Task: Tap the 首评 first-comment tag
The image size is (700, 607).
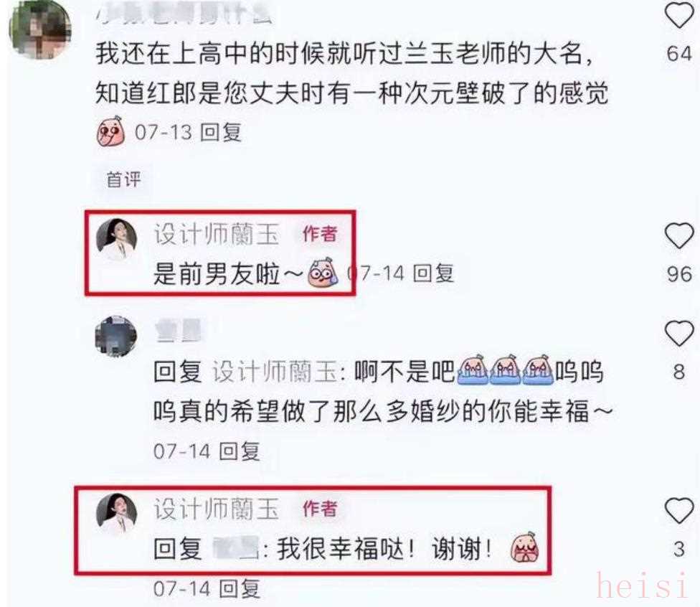Action: pos(123,179)
